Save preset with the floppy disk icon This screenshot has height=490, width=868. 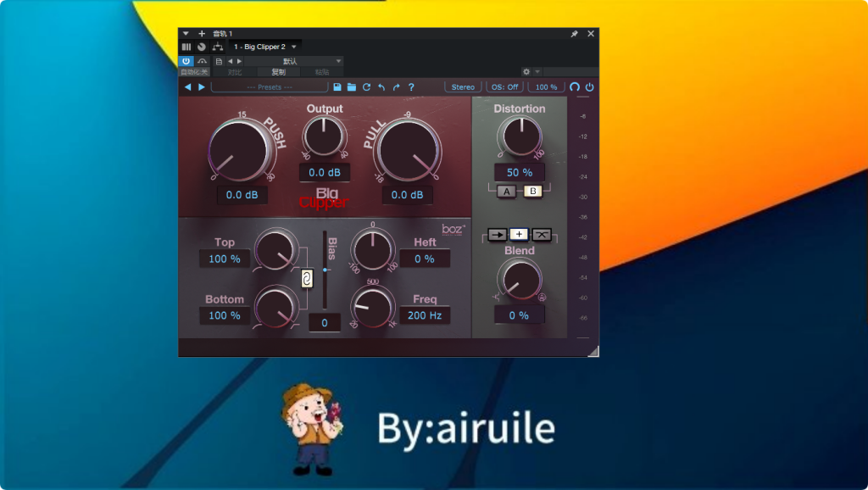coord(337,87)
